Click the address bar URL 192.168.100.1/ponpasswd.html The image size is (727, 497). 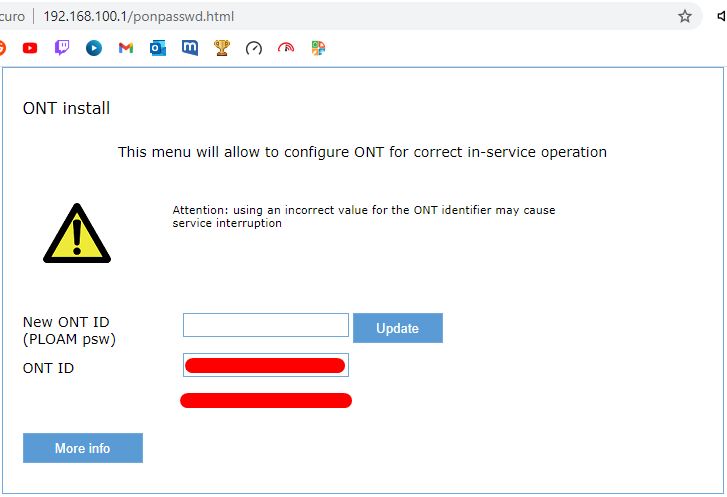click(x=139, y=17)
